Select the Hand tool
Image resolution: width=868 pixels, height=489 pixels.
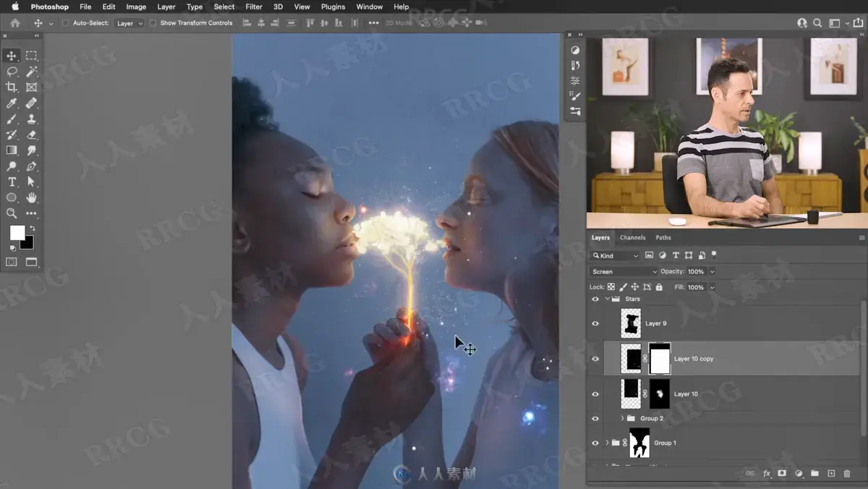click(x=31, y=197)
